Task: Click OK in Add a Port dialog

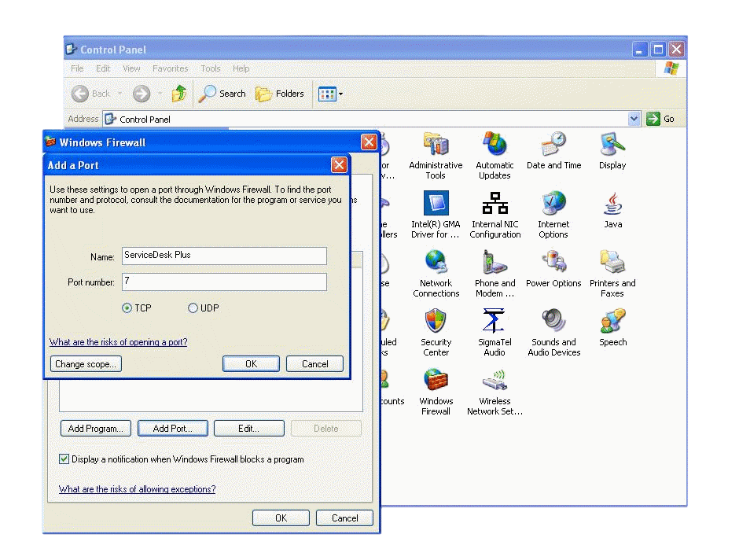Action: 251,363
